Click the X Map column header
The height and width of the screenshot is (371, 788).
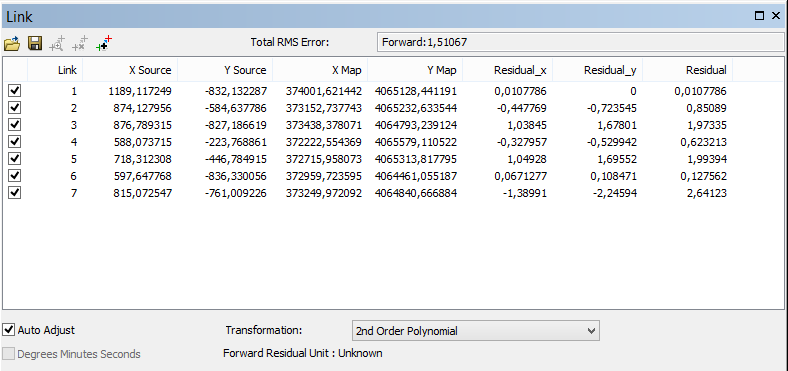[320, 70]
